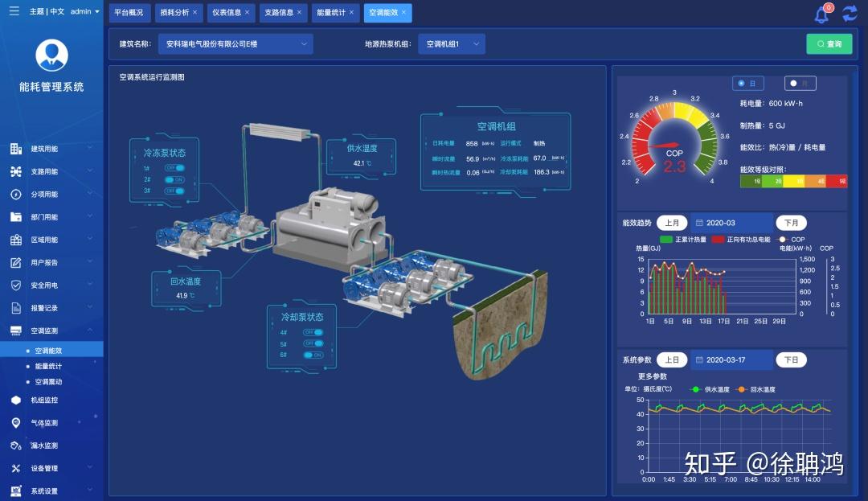Screen dimensions: 868x501
Task: Click the calendar icon beside 2020-03-17
Action: click(x=699, y=359)
